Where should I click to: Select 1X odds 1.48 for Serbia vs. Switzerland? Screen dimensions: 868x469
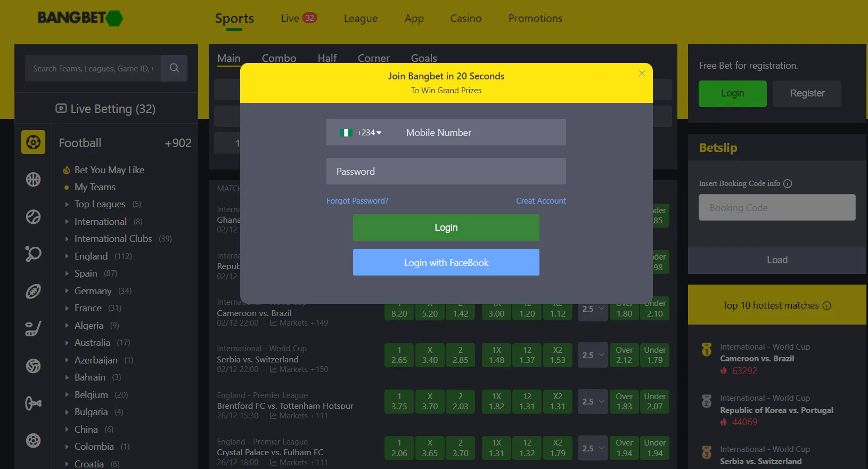tap(496, 355)
